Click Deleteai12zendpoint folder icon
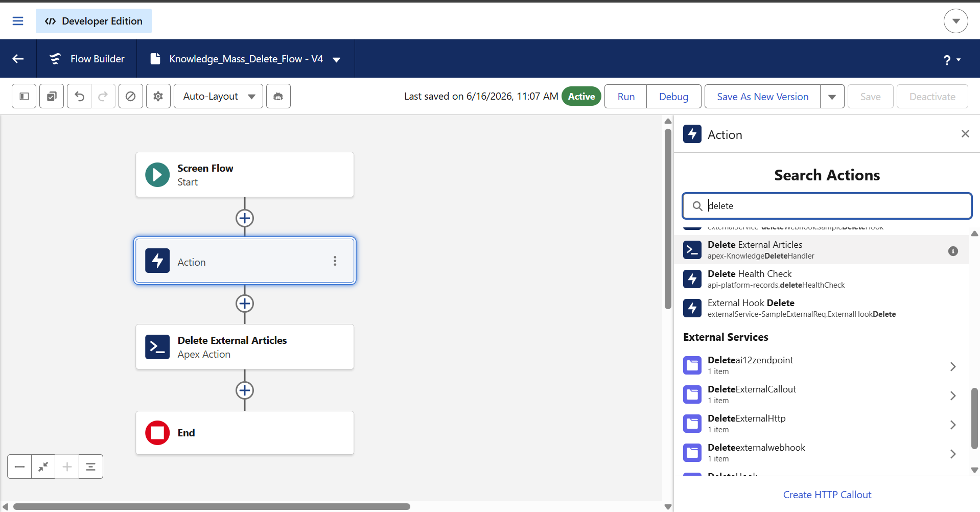980x512 pixels. [692, 365]
